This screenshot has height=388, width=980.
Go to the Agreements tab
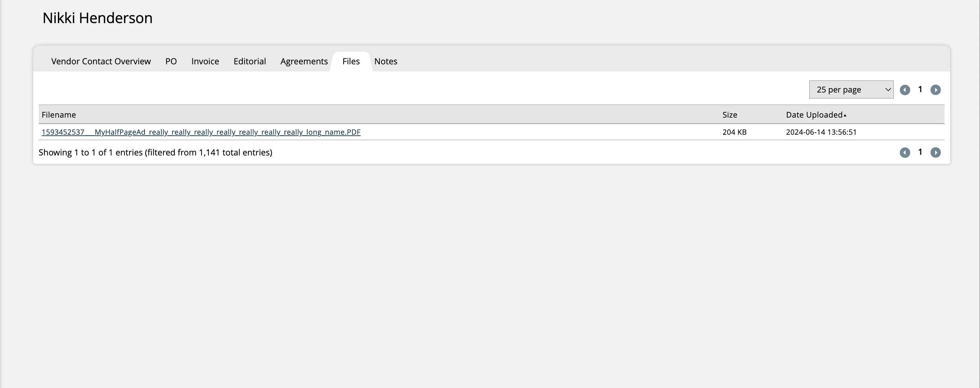click(304, 61)
